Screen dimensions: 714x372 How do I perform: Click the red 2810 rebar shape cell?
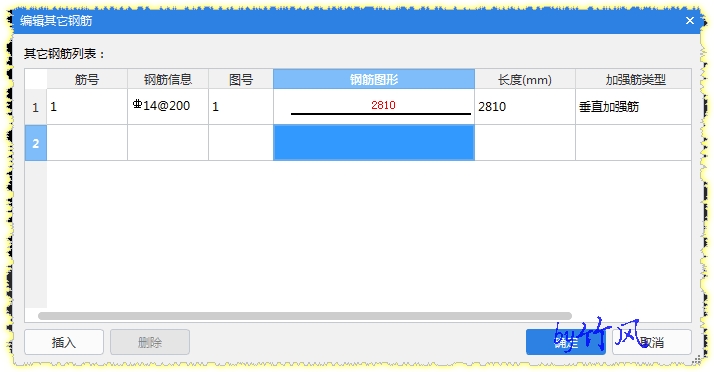point(374,107)
